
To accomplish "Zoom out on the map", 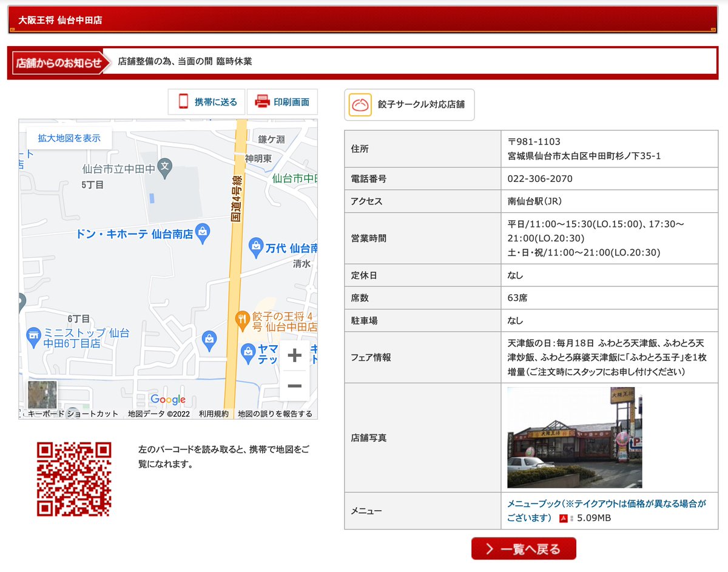I will click(294, 386).
